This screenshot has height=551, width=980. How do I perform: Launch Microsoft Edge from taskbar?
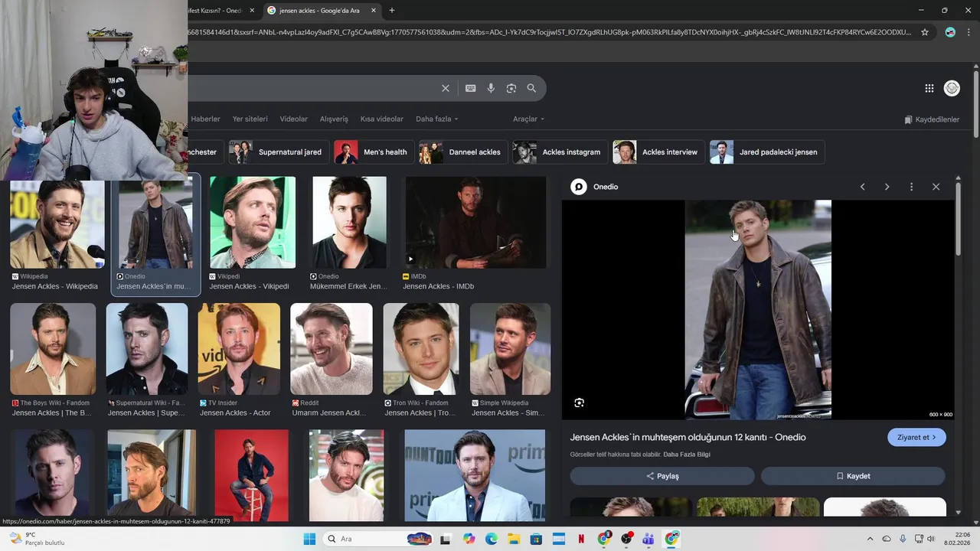(491, 539)
